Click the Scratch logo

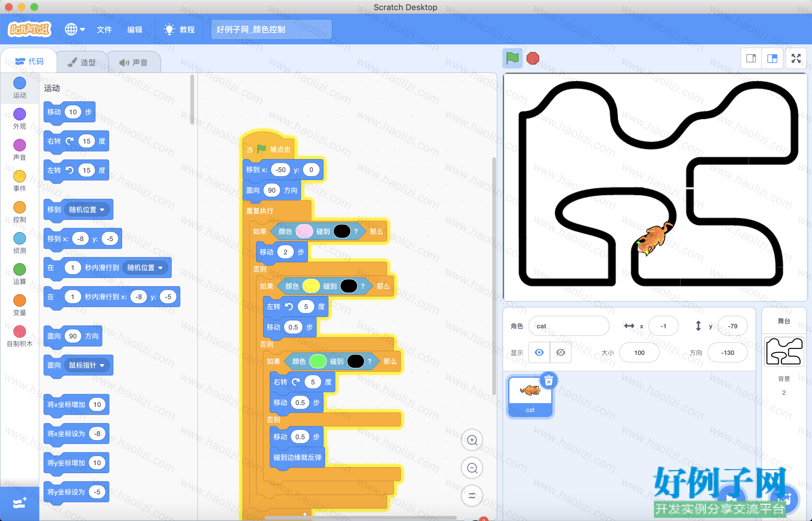[29, 29]
